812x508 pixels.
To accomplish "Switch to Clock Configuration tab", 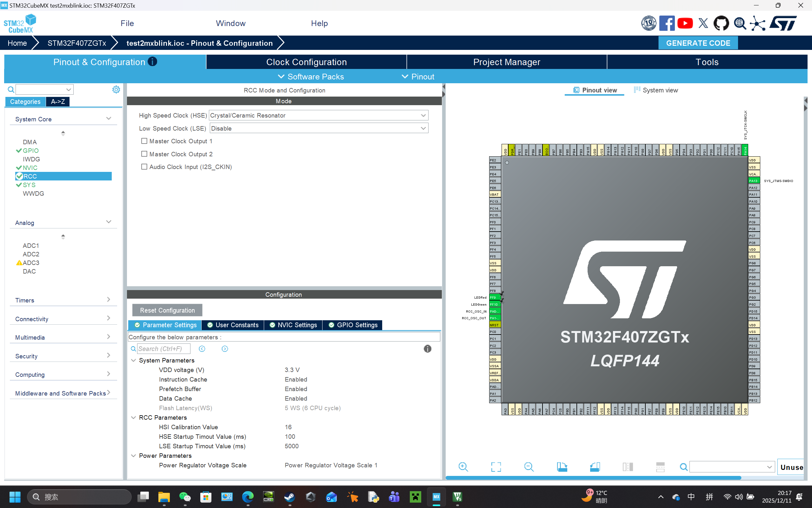I will tap(306, 62).
